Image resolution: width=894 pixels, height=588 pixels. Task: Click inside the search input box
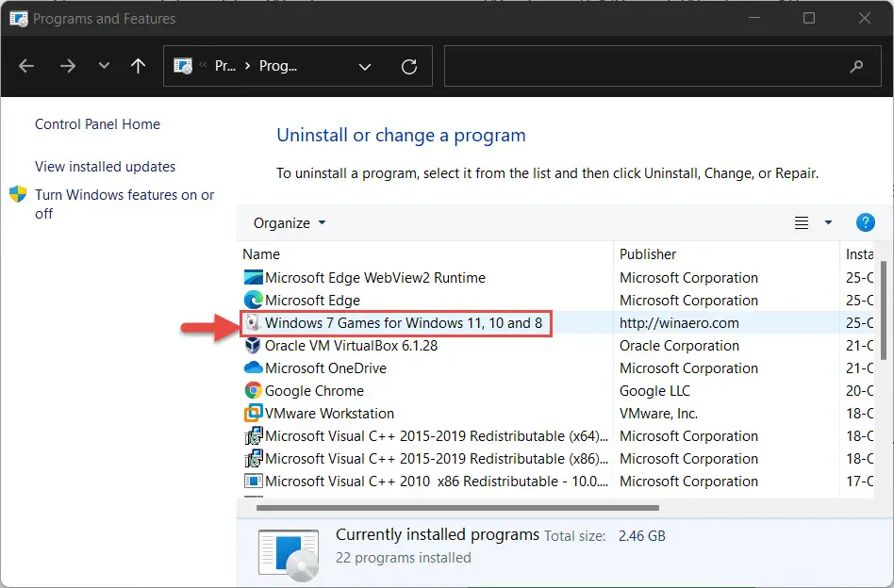644,66
